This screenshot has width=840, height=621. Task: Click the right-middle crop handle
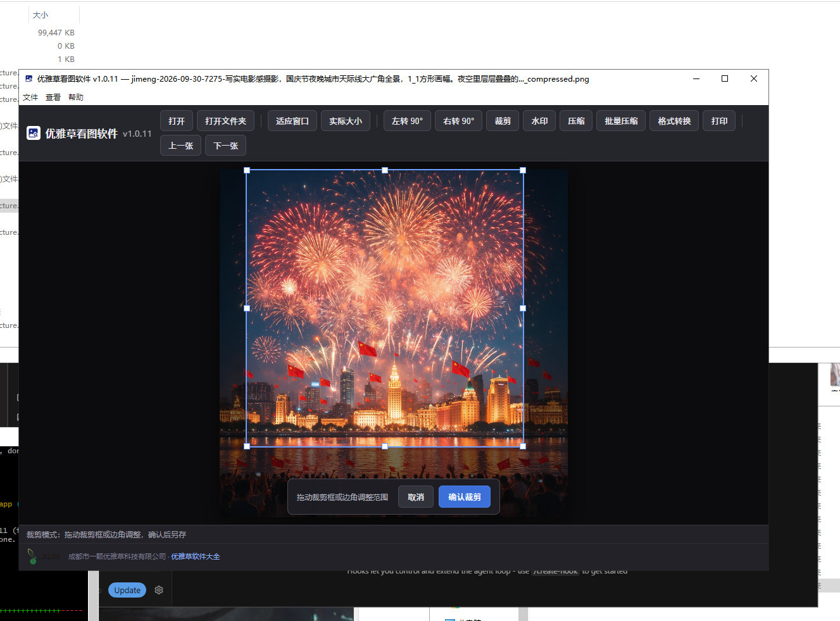click(523, 308)
